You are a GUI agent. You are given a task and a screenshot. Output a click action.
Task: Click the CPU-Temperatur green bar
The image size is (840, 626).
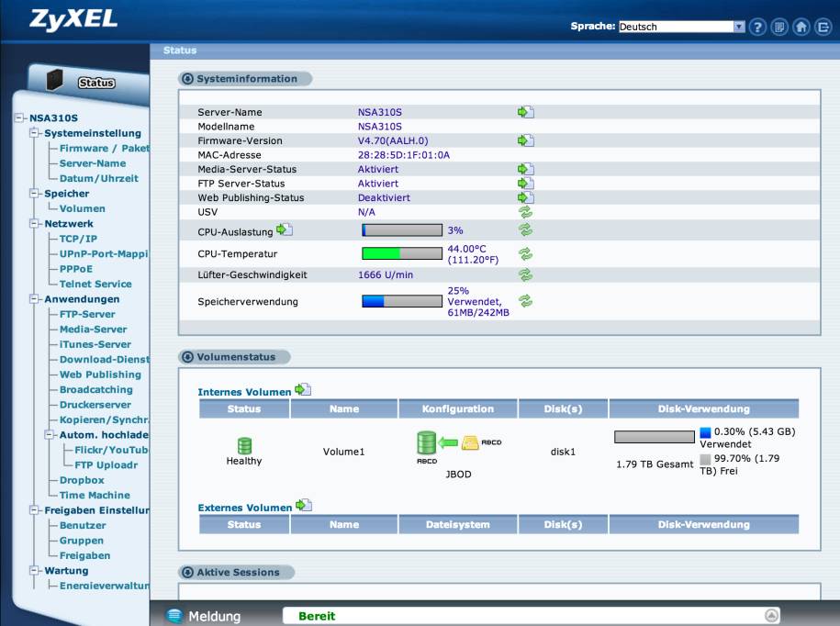[402, 253]
